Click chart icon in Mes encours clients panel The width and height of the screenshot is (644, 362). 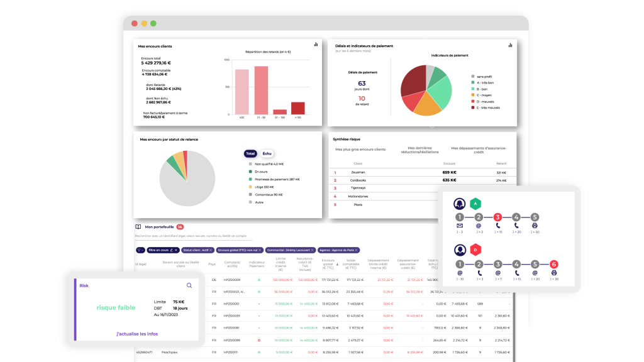coord(316,45)
